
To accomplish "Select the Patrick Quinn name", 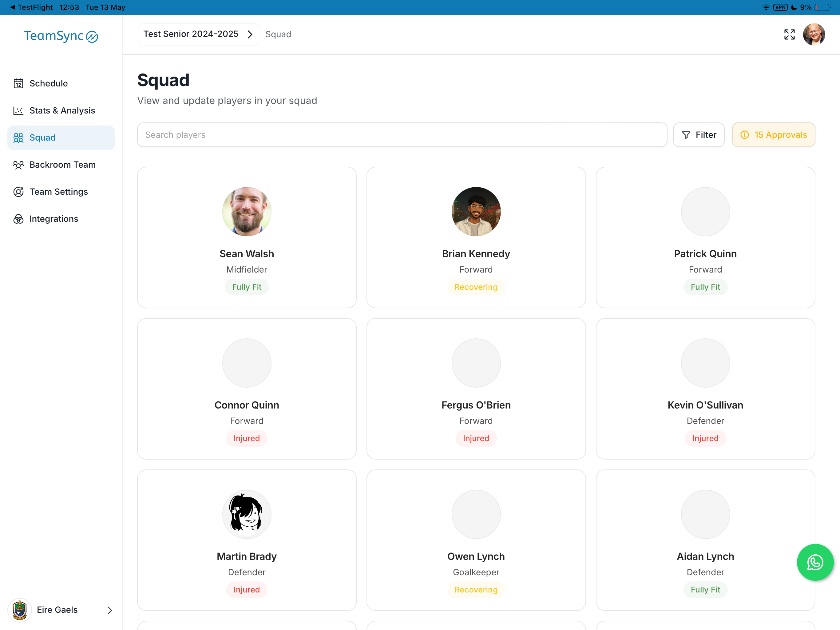I will (x=706, y=253).
